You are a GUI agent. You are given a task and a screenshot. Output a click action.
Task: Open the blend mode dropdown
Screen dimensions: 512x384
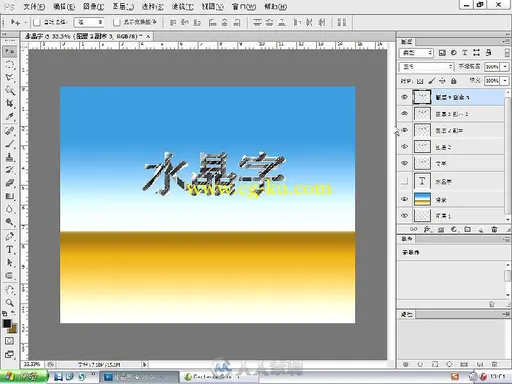point(427,67)
